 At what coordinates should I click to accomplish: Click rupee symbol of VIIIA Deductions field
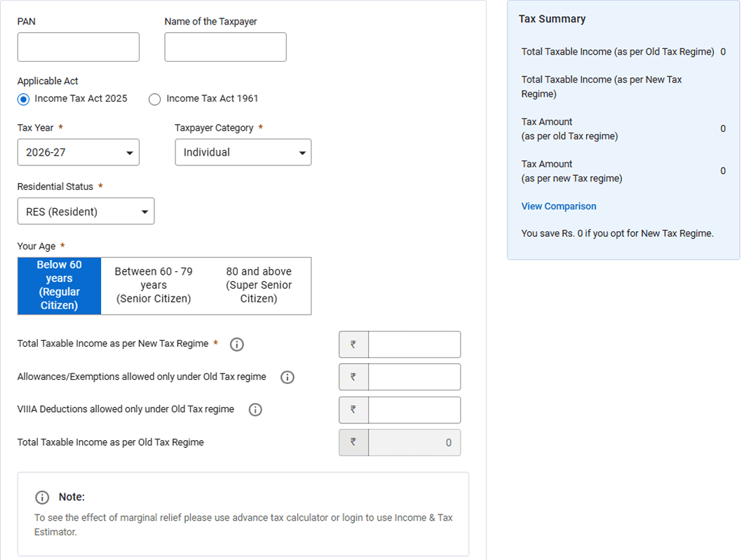click(353, 409)
